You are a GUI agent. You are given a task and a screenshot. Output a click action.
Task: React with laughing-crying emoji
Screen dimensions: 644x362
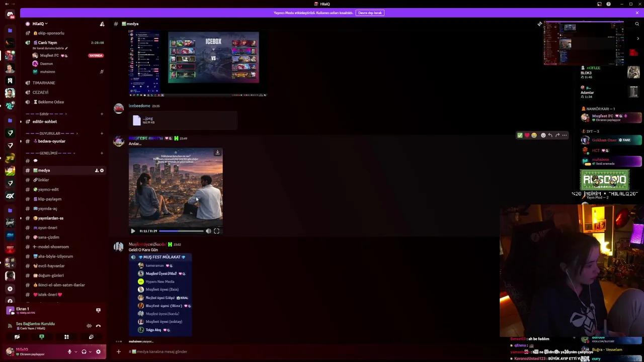tap(534, 135)
